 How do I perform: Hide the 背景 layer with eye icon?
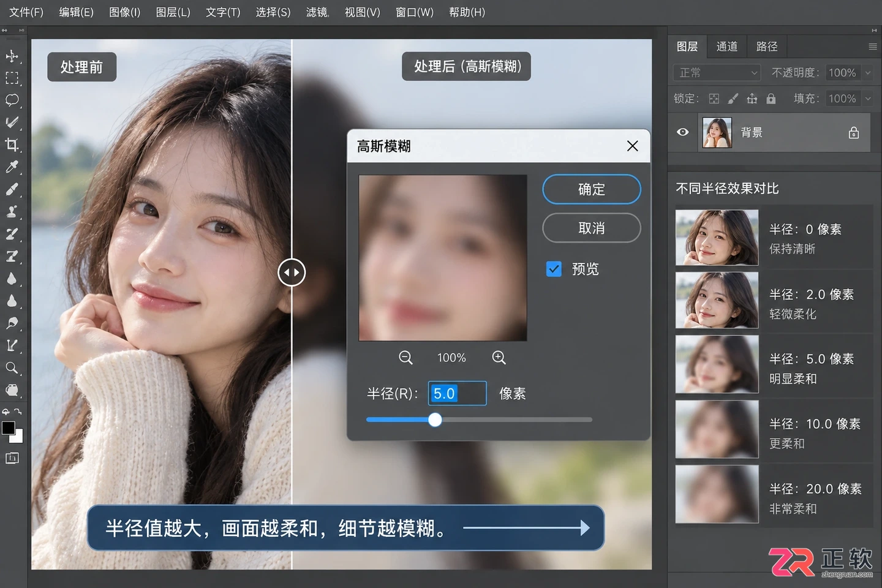(682, 132)
